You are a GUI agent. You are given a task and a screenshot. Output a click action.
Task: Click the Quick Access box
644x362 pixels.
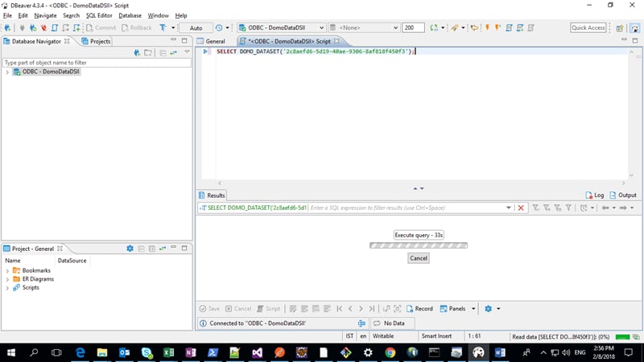point(588,28)
